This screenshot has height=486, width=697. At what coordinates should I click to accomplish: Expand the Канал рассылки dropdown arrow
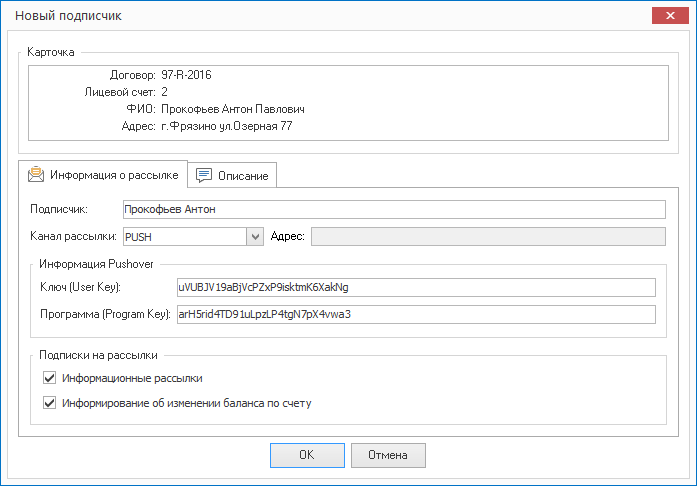tap(255, 237)
